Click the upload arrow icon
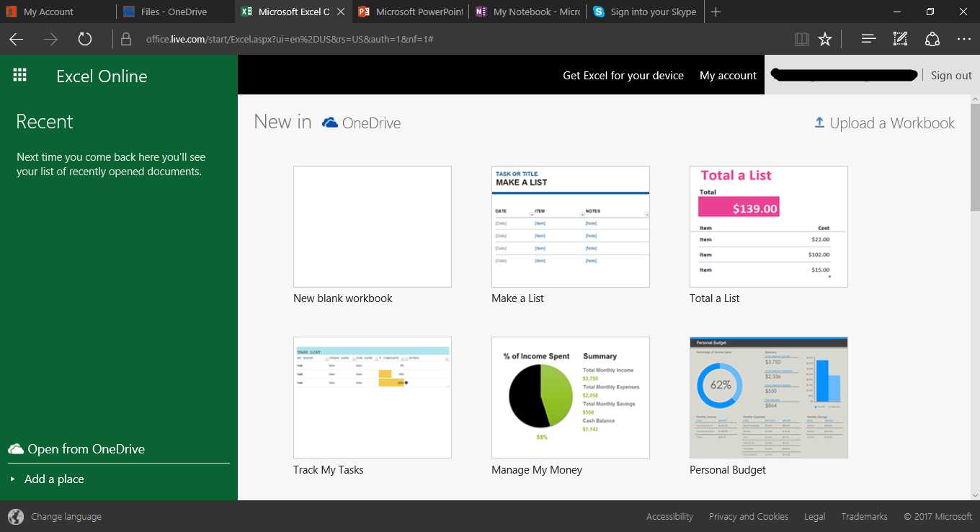 tap(819, 123)
